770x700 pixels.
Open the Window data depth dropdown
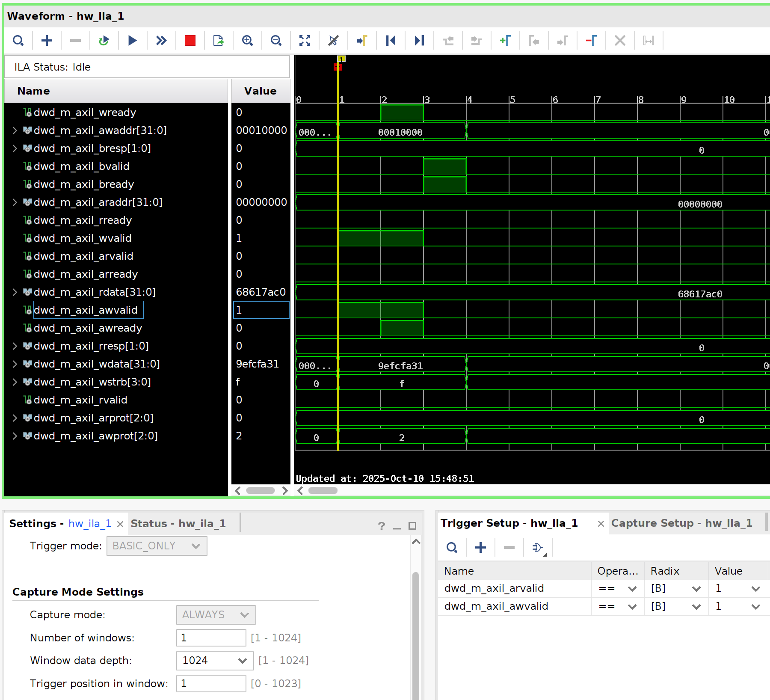pos(242,661)
